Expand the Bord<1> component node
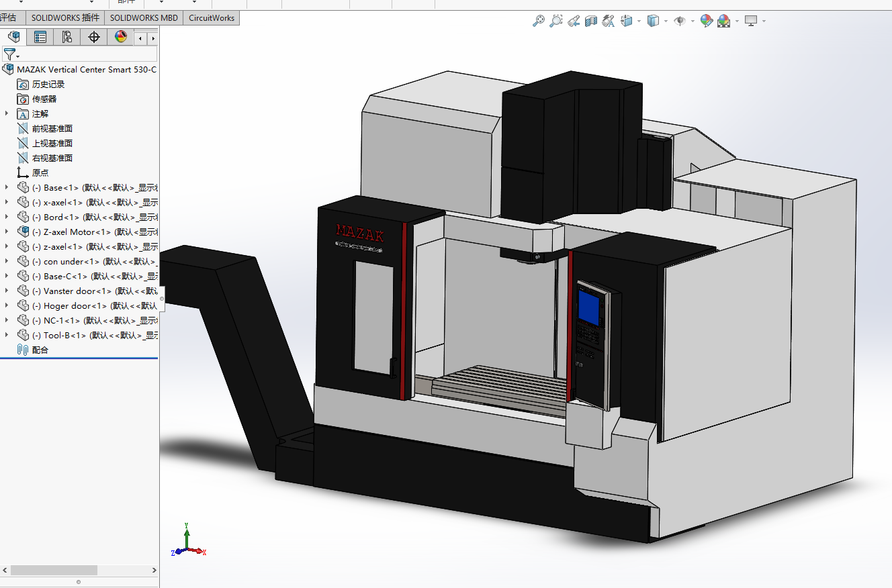This screenshot has width=892, height=588. (7, 217)
